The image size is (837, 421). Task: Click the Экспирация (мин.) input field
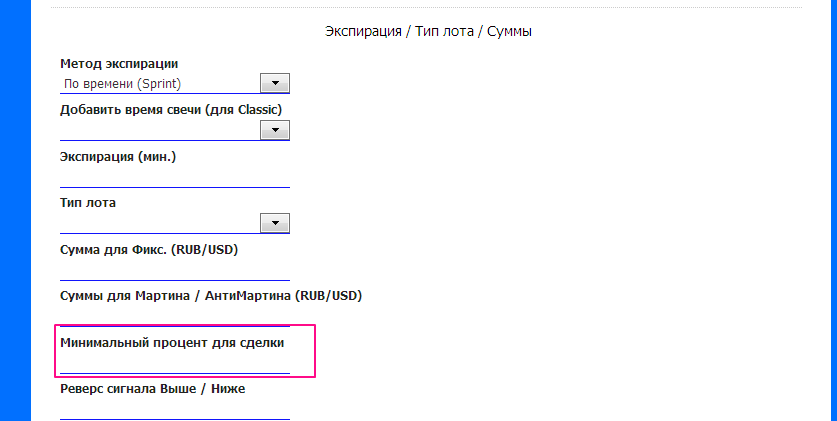175,177
